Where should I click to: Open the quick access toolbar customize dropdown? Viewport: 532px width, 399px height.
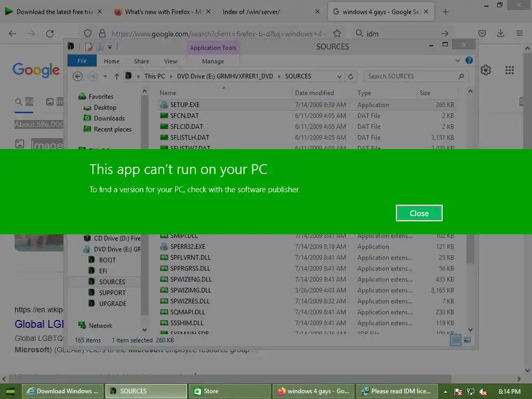coord(110,47)
